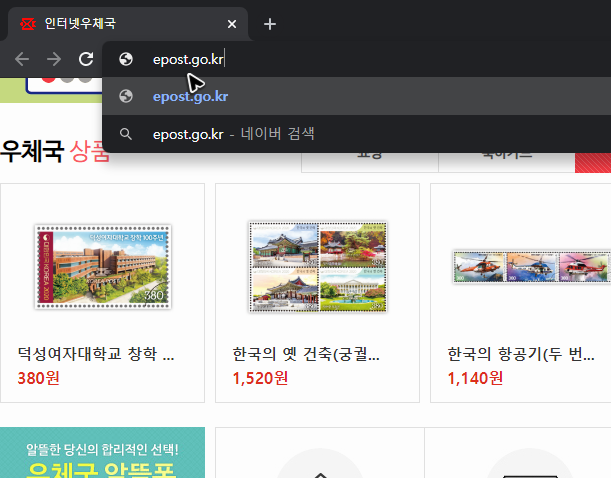The height and width of the screenshot is (478, 611).
Task: Click the 덕성여자대학교 창학 product title
Action: coord(96,354)
